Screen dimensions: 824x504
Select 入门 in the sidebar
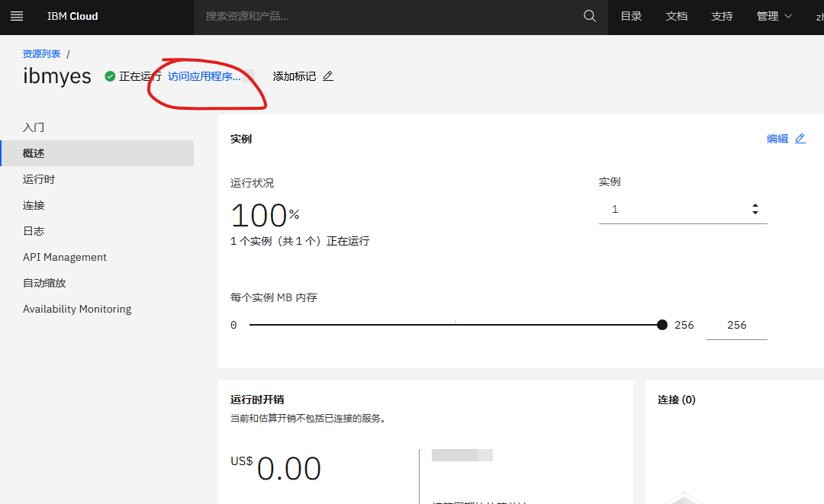(98, 127)
